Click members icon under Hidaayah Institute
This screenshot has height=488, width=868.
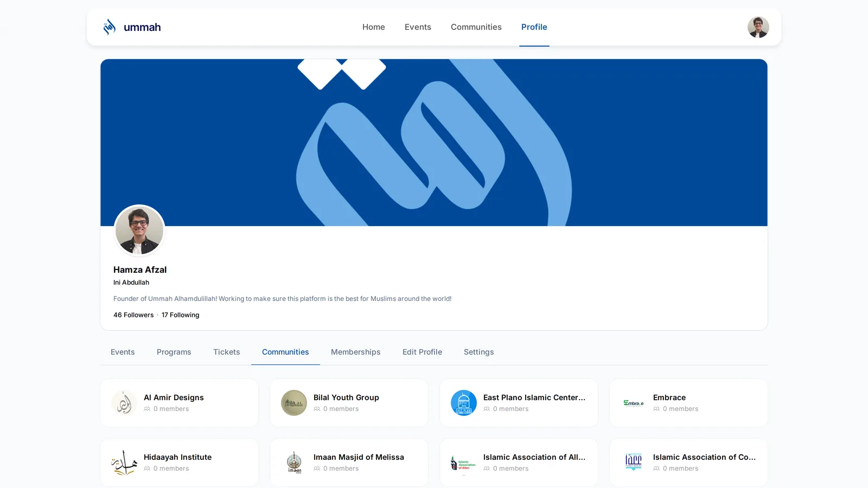coord(147,468)
